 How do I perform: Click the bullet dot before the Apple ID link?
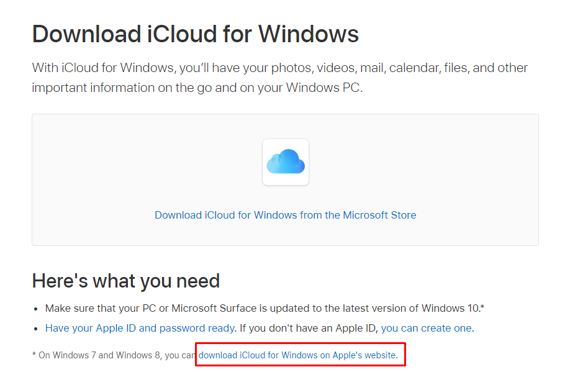37,329
